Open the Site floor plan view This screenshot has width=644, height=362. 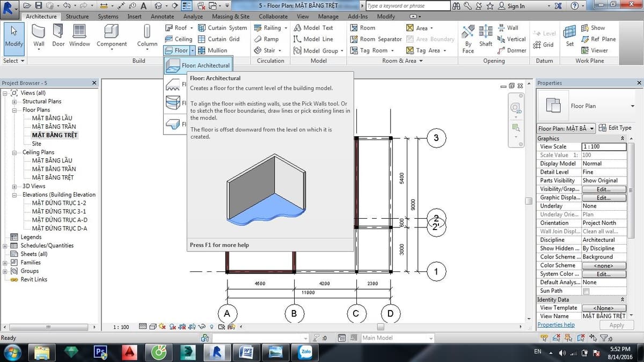(x=36, y=144)
